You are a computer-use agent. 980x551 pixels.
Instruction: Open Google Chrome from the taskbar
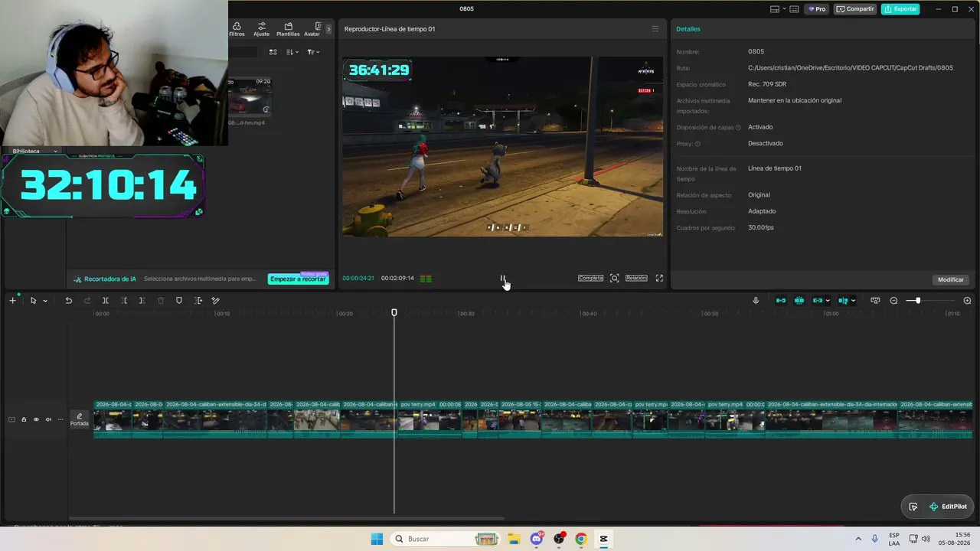click(x=581, y=539)
